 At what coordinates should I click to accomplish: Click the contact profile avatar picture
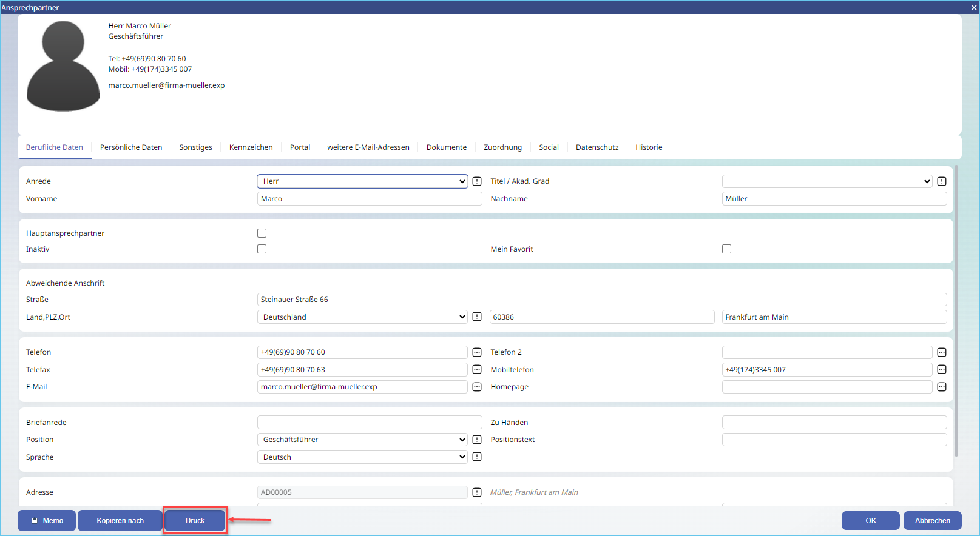click(63, 66)
